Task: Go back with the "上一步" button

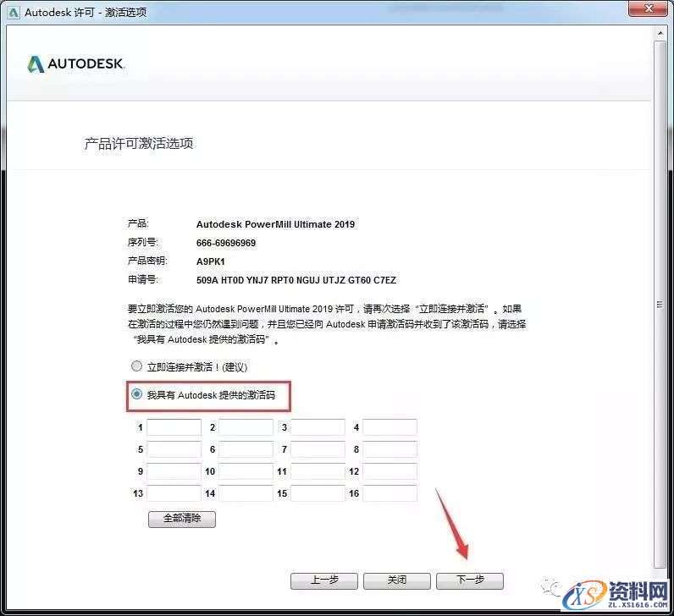Action: pos(324,580)
